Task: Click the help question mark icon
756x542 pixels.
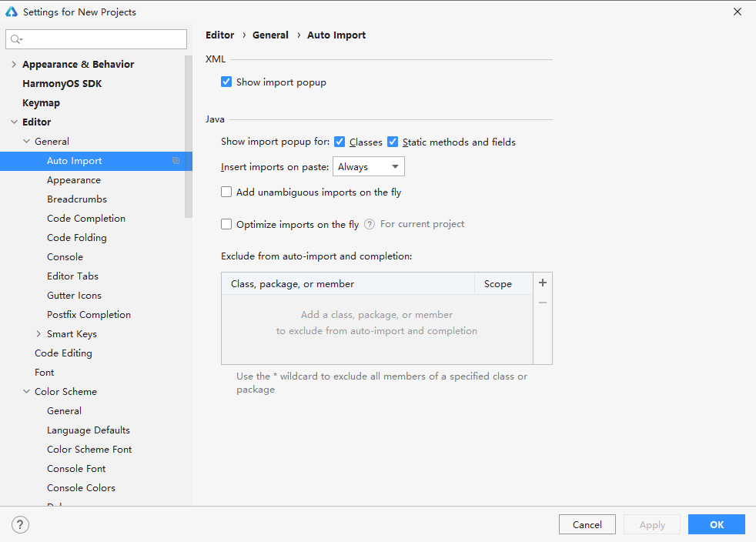Action: coord(20,524)
